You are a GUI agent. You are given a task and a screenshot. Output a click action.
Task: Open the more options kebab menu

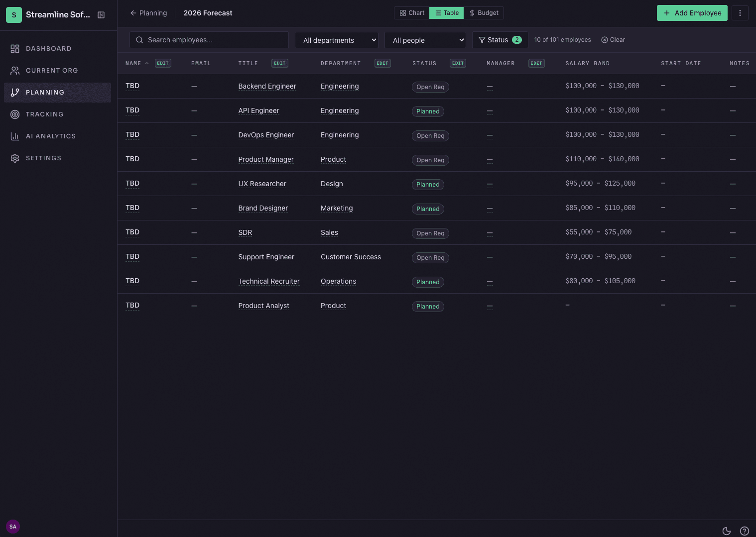740,13
